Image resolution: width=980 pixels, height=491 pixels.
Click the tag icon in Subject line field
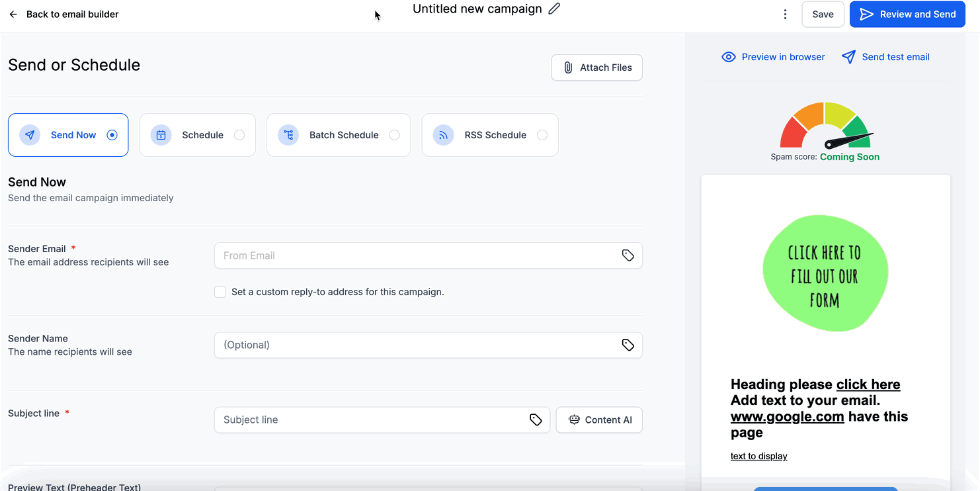click(536, 420)
